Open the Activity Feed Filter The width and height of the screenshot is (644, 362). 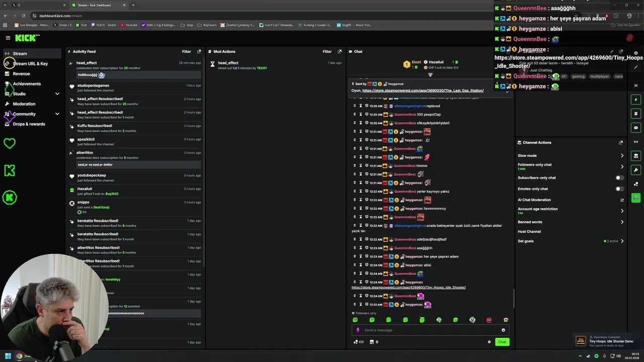click(186, 51)
